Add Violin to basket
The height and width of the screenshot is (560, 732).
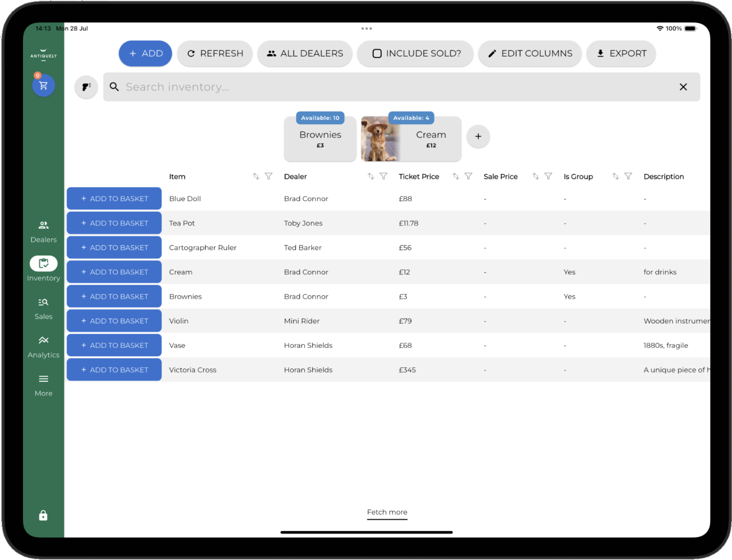coord(114,321)
